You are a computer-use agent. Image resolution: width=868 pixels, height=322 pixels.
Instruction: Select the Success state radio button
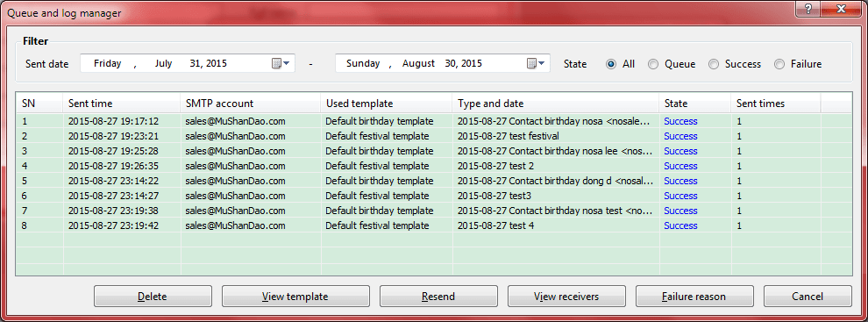(x=714, y=64)
